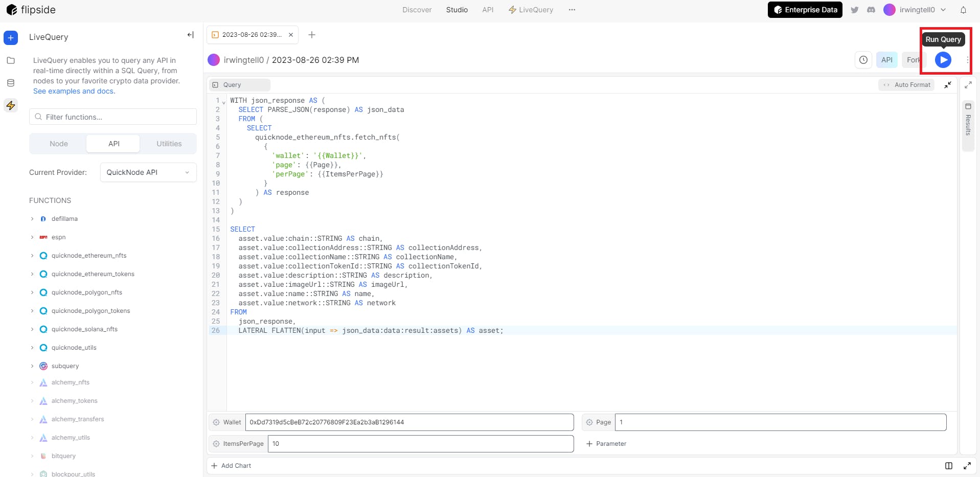Open query run history clock icon
The width and height of the screenshot is (980, 477).
click(863, 60)
